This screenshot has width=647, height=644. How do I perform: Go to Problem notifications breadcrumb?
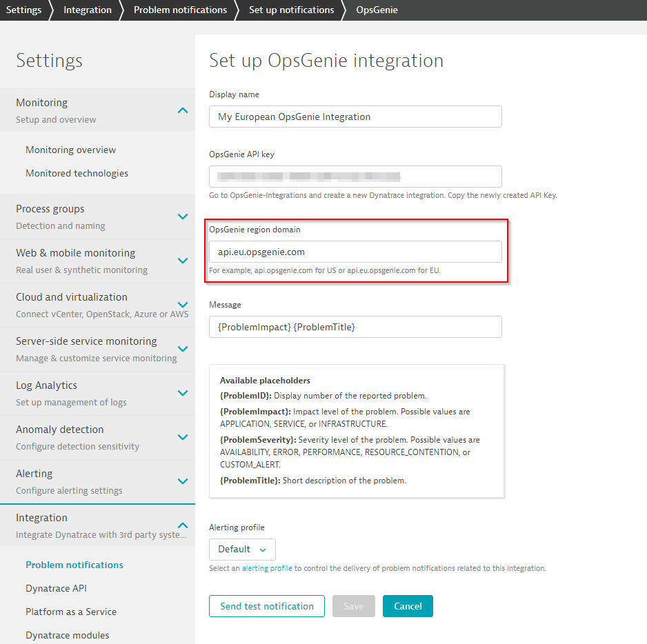coord(180,10)
